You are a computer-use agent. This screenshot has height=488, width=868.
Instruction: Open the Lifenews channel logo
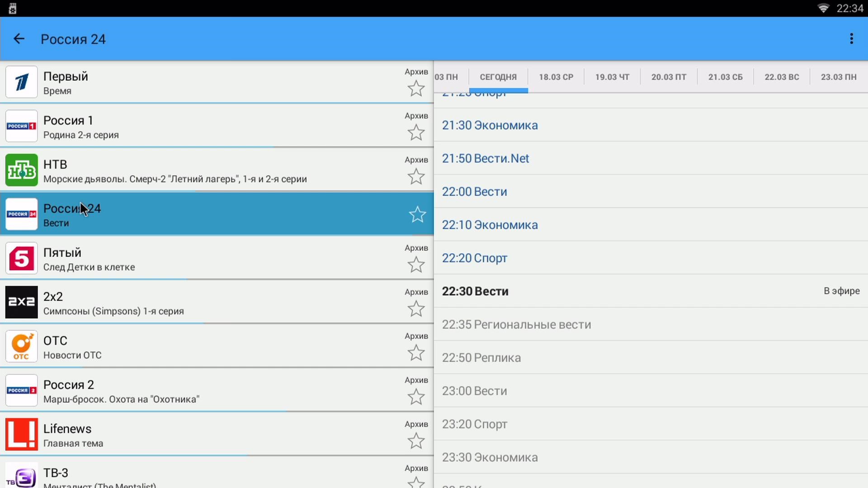(x=22, y=434)
